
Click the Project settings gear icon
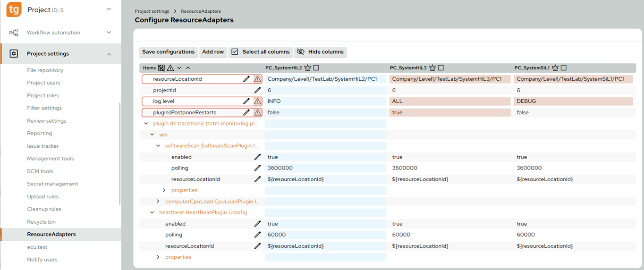(x=14, y=54)
